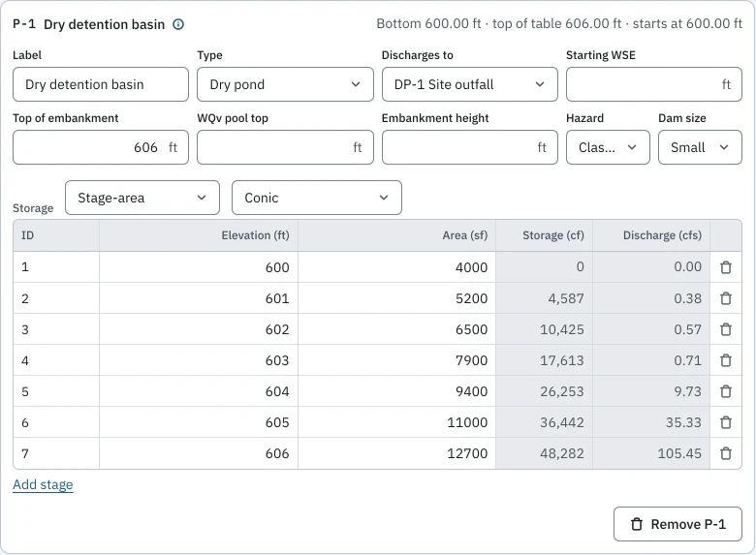Click the discharge value 35.33
The image size is (756, 555).
tap(683, 422)
